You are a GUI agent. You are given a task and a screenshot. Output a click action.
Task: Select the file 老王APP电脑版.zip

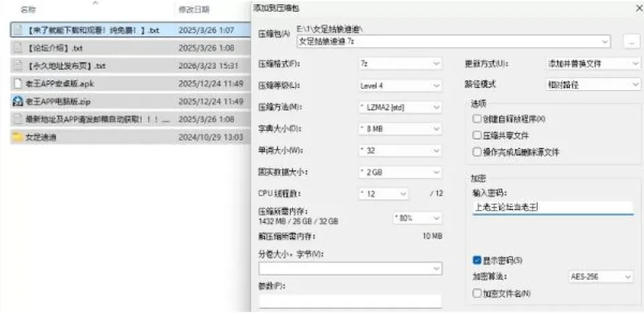pyautogui.click(x=58, y=101)
